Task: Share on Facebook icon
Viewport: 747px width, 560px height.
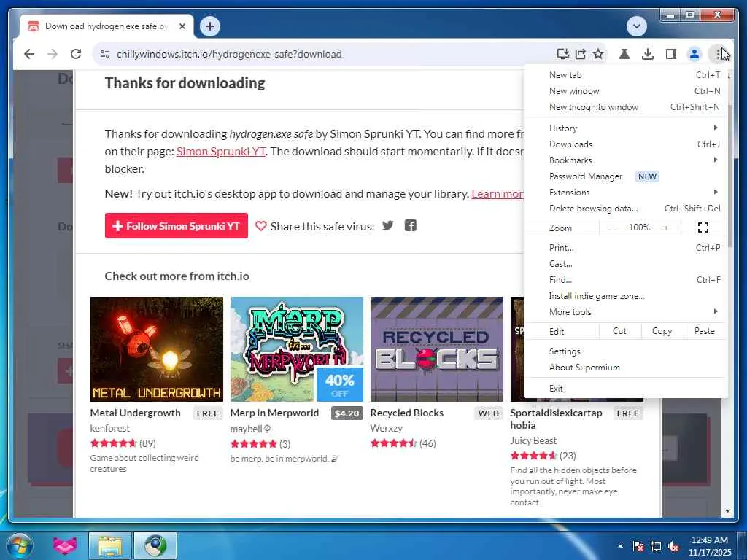Action: 410,225
